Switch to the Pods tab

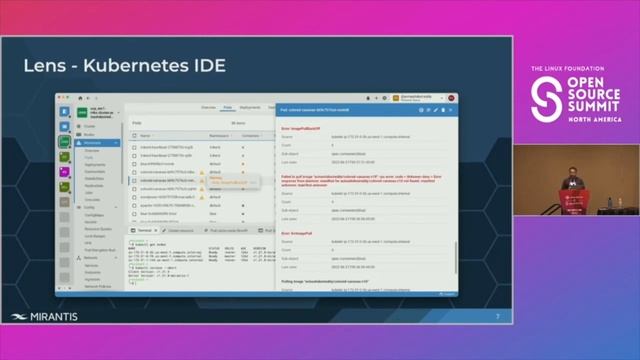(x=228, y=107)
